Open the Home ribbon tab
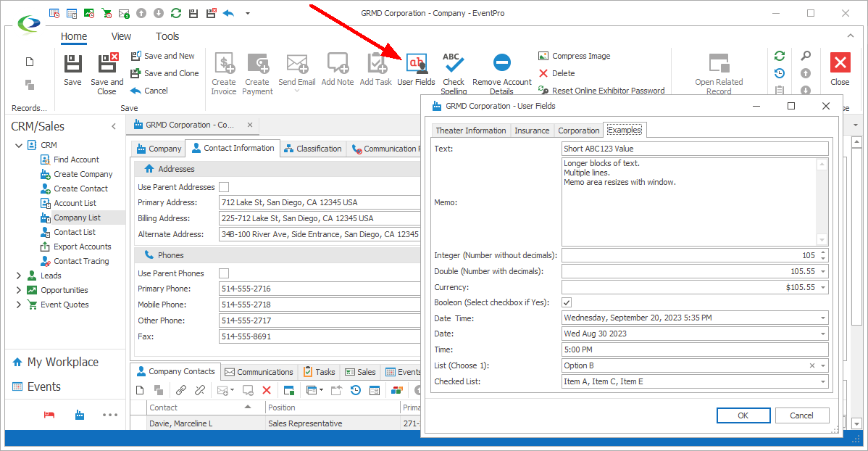Screen dimensions: 868x451 (x=74, y=36)
